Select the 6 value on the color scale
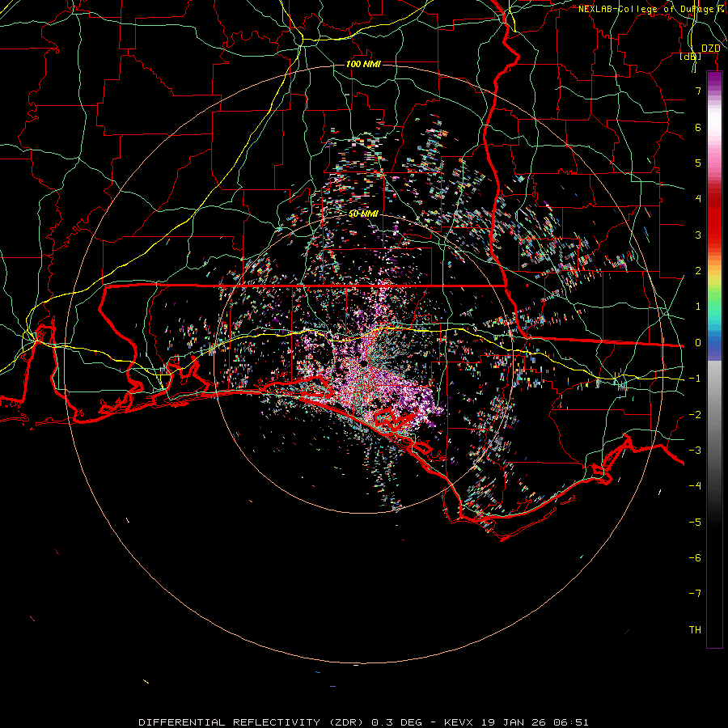The image size is (728, 728). pos(698,127)
